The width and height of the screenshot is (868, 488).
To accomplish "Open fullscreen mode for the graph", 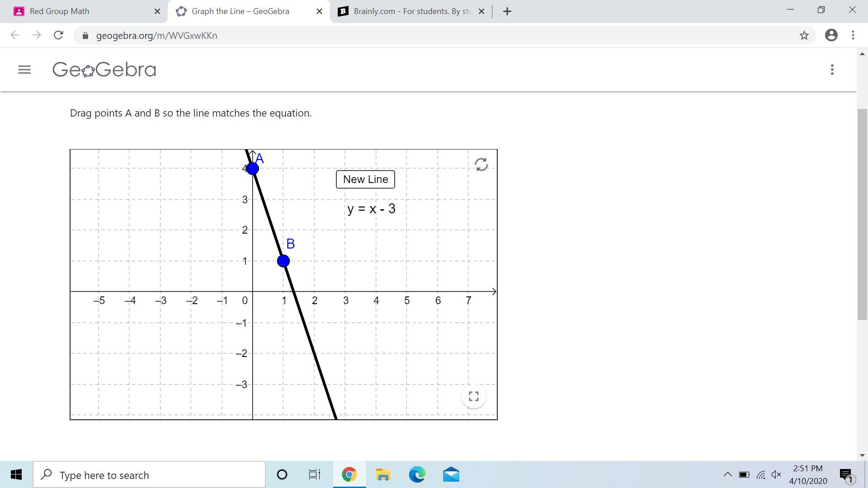I will (x=473, y=396).
